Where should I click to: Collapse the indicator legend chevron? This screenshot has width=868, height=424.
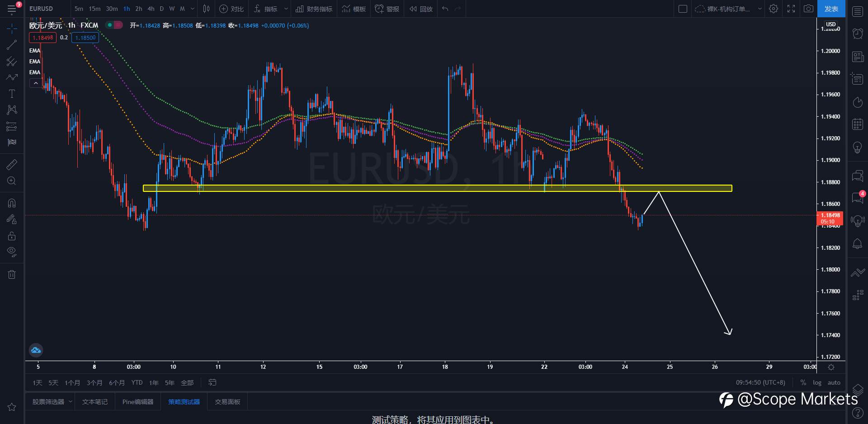point(36,83)
